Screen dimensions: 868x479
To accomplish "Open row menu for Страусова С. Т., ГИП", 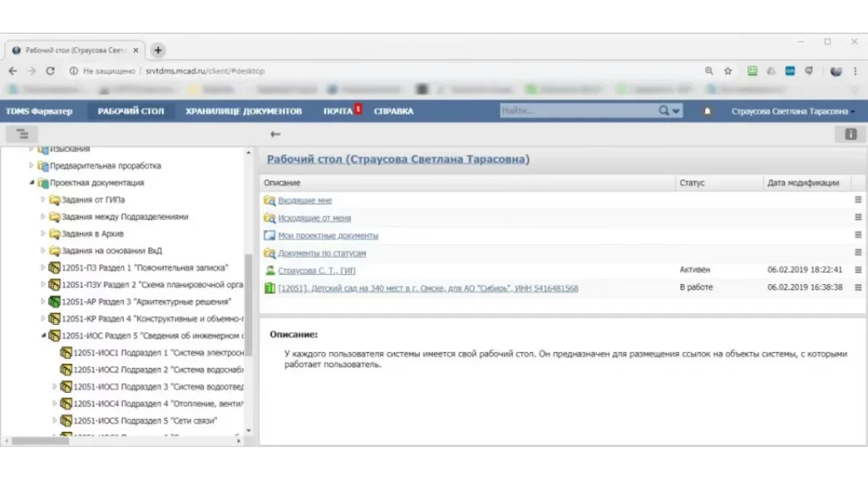I will click(858, 271).
